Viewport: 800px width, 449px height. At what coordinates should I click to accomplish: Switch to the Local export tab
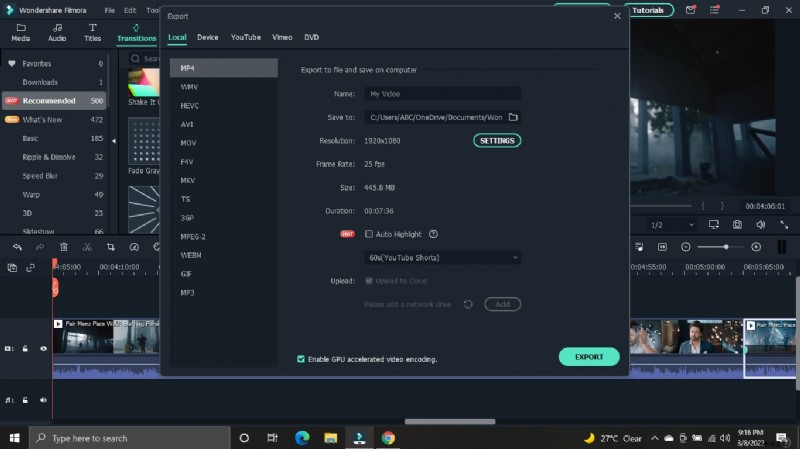point(177,37)
